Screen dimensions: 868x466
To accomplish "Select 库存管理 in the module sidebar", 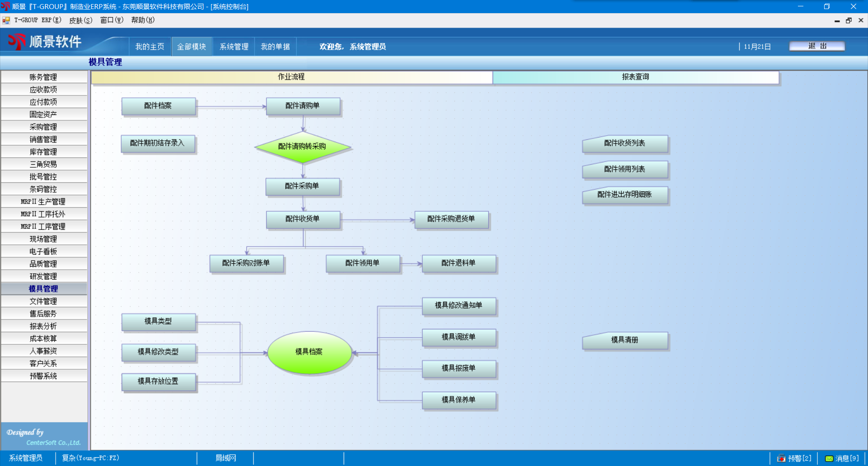I will (x=43, y=152).
